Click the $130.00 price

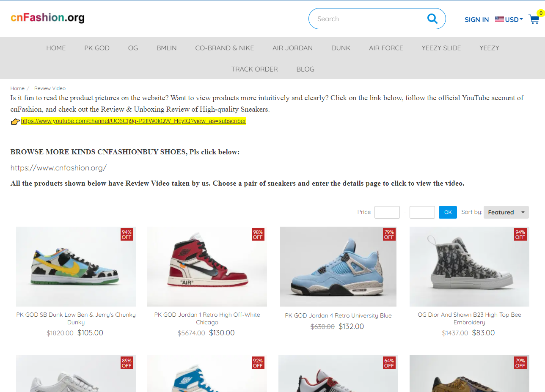point(222,333)
